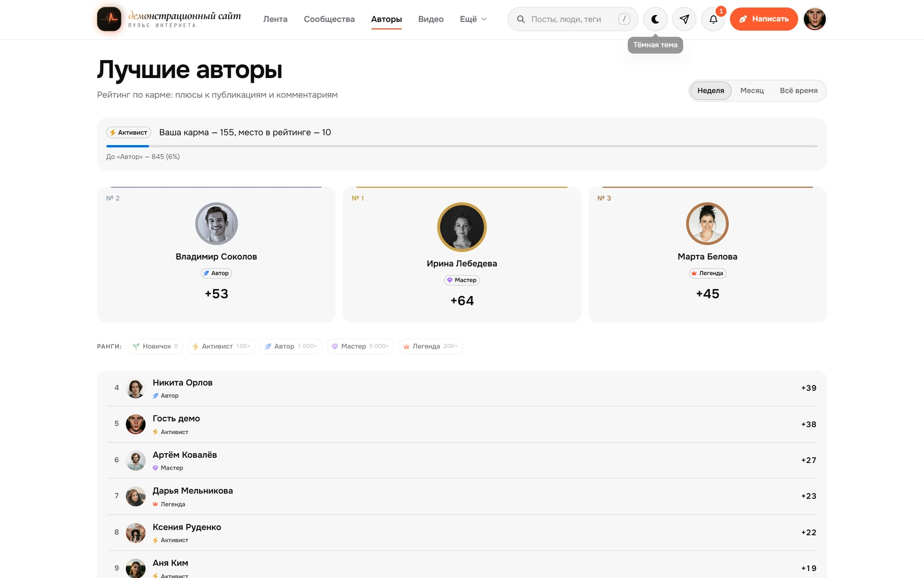Click the karma progress bar
The width and height of the screenshot is (924, 578).
tap(462, 146)
